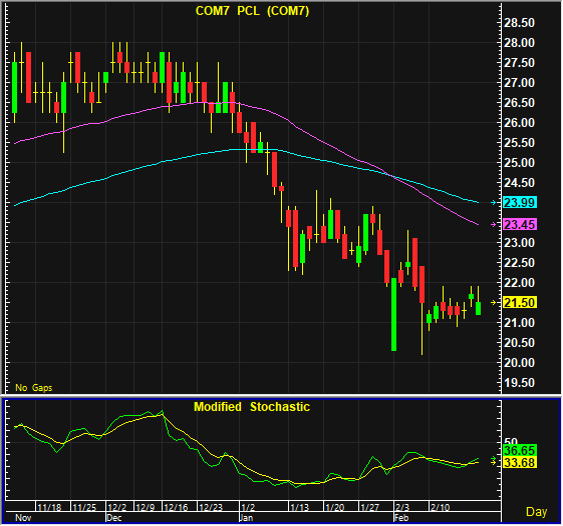This screenshot has width=563, height=526.
Task: Click the green 36.65 stochastic value label
Action: pos(520,451)
